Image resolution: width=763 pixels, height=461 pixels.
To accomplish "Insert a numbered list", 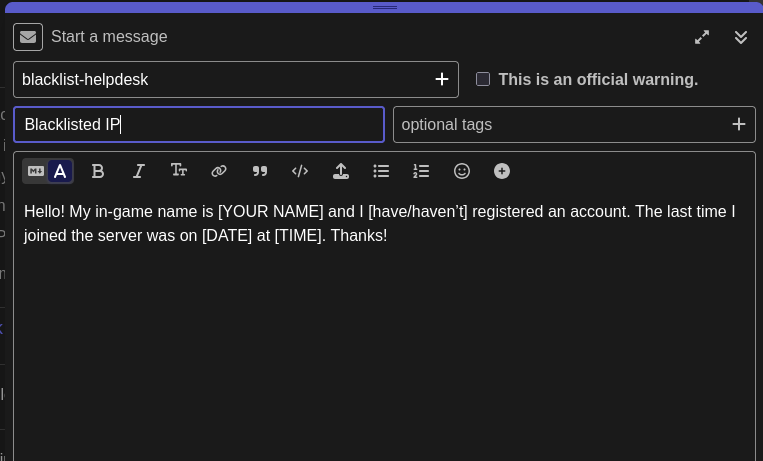I will tap(421, 171).
